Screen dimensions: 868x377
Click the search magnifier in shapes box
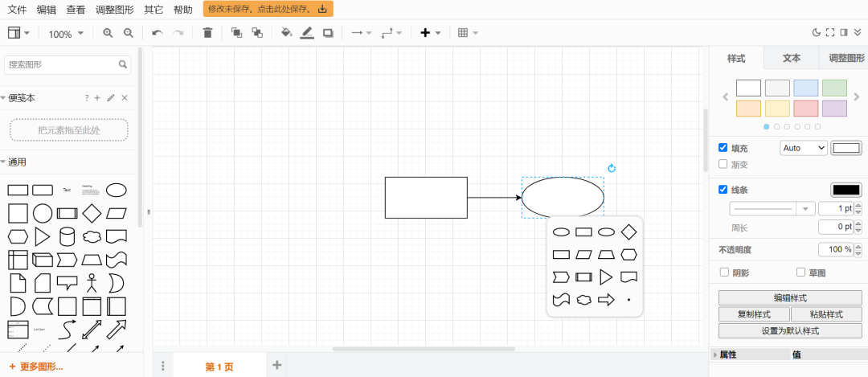[123, 65]
